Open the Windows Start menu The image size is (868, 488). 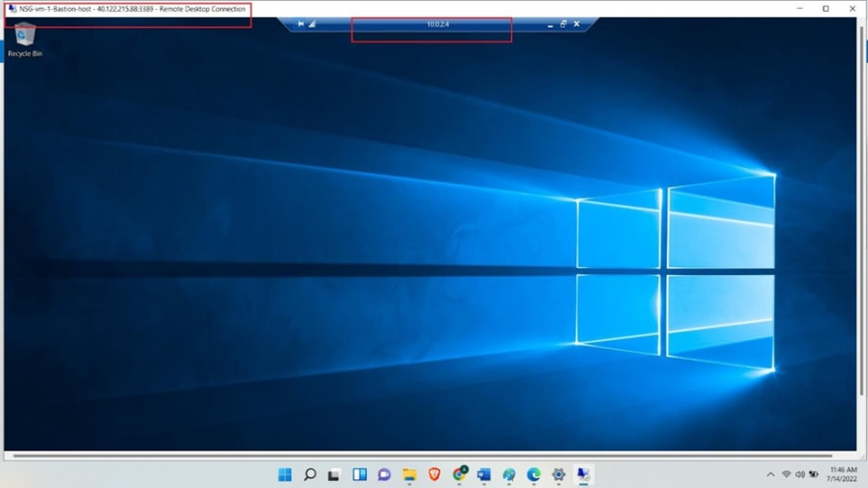tap(285, 475)
